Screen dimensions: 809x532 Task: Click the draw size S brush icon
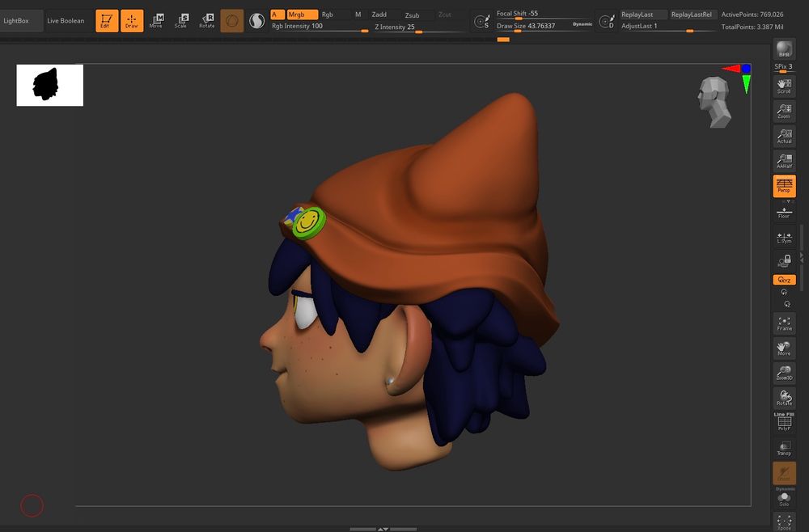point(481,21)
